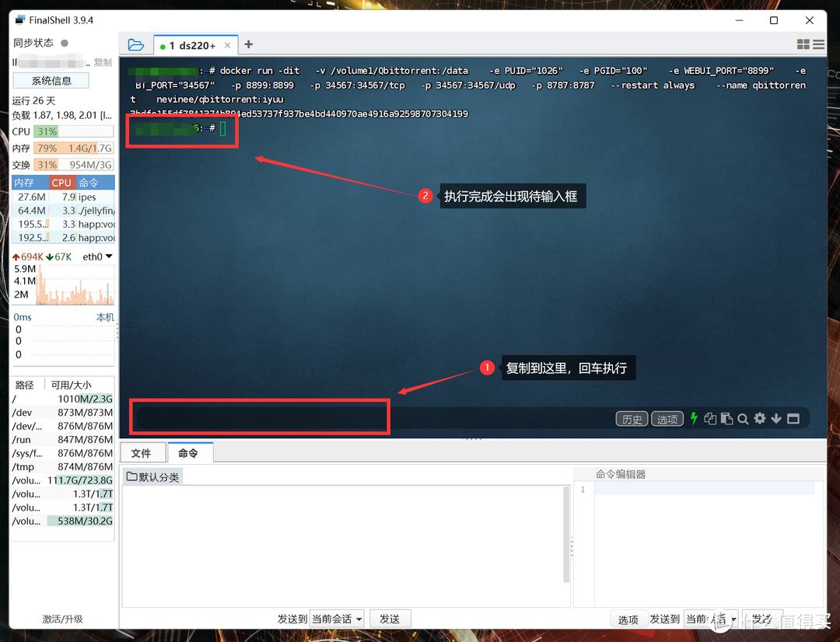Open 选项 options in terminal toolbar
This screenshot has width=840, height=642.
click(x=667, y=419)
